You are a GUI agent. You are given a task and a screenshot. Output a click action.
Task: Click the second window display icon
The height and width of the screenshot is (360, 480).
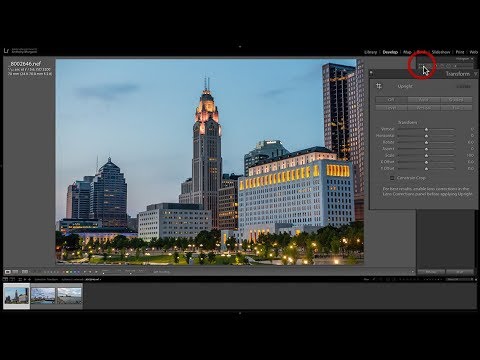[x=12, y=279]
